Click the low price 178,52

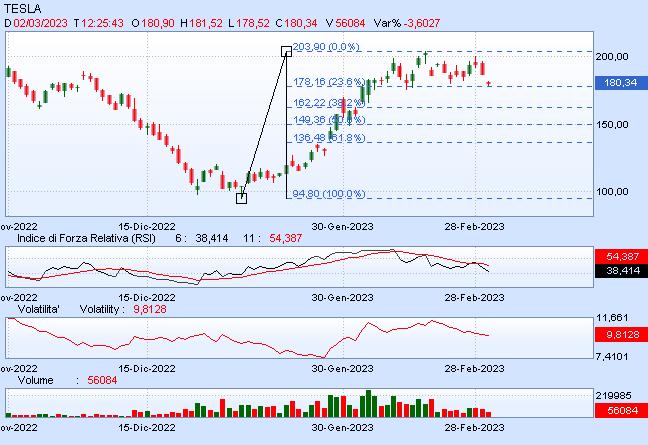point(253,23)
